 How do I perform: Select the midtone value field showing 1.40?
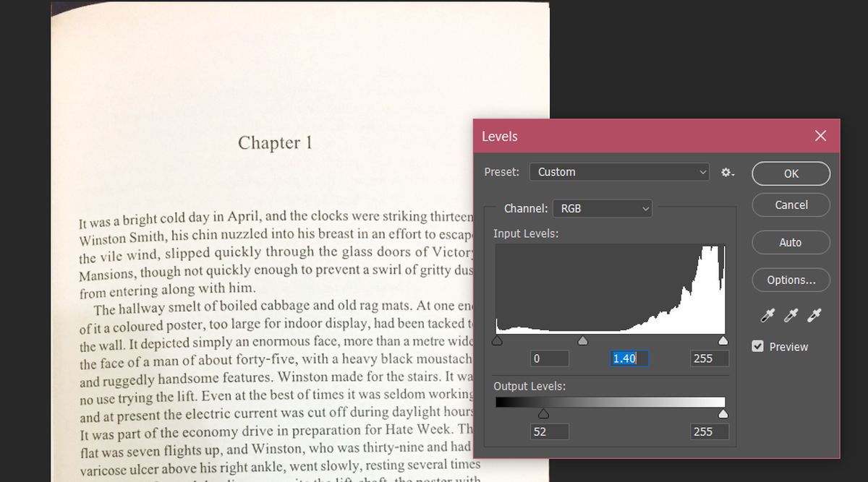(x=629, y=358)
